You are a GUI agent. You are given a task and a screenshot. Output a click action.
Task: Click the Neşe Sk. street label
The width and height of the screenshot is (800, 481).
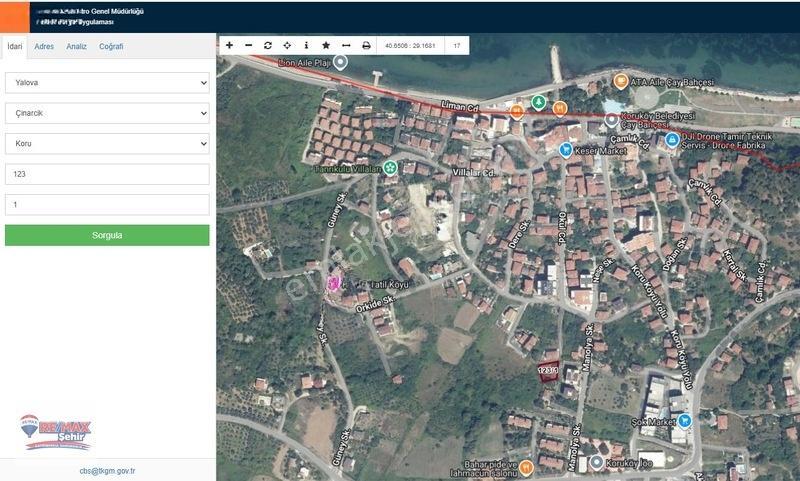tap(604, 270)
